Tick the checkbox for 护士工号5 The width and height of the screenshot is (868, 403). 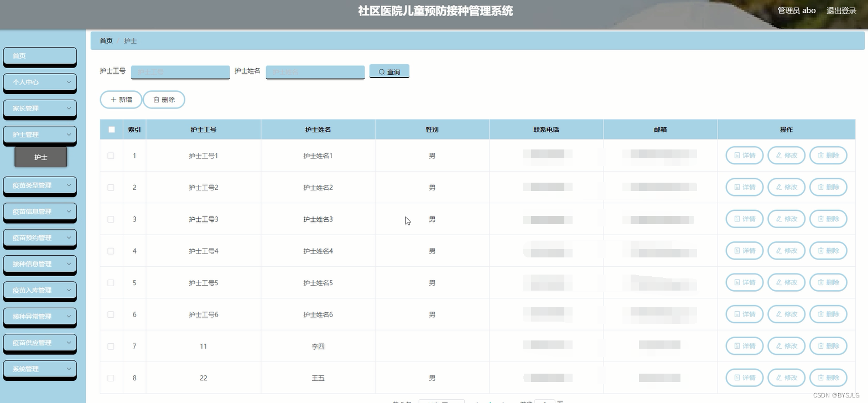pos(111,283)
